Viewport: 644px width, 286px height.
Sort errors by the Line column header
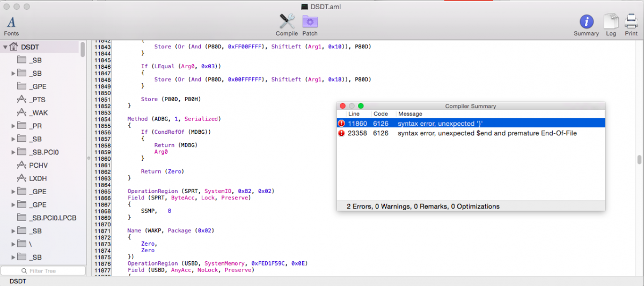tap(354, 114)
